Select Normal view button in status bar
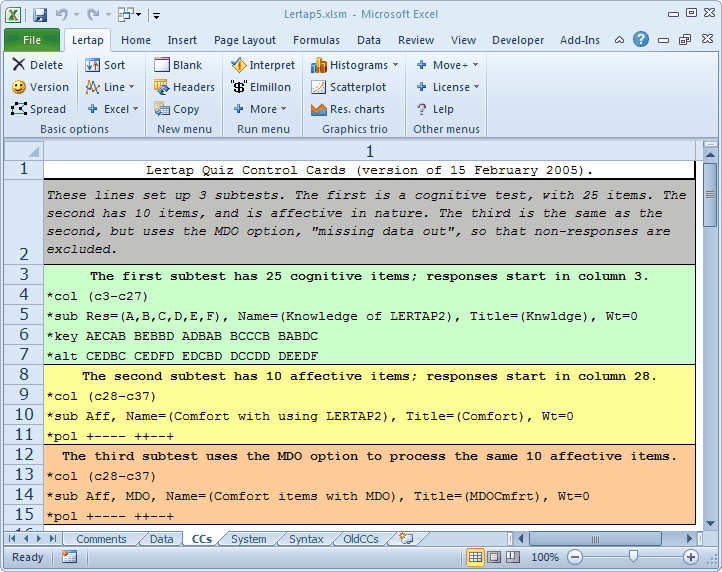Image resolution: width=722 pixels, height=572 pixels. pyautogui.click(x=475, y=557)
